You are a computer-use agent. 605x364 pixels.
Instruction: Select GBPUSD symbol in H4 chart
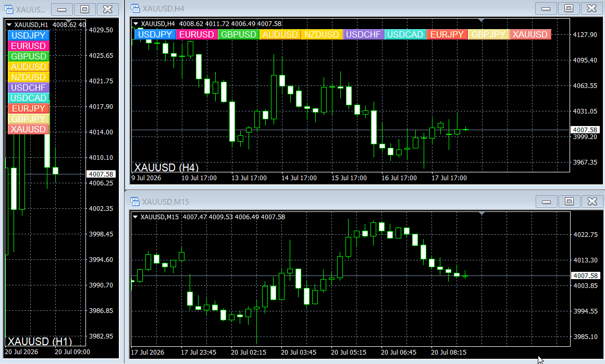(x=239, y=34)
